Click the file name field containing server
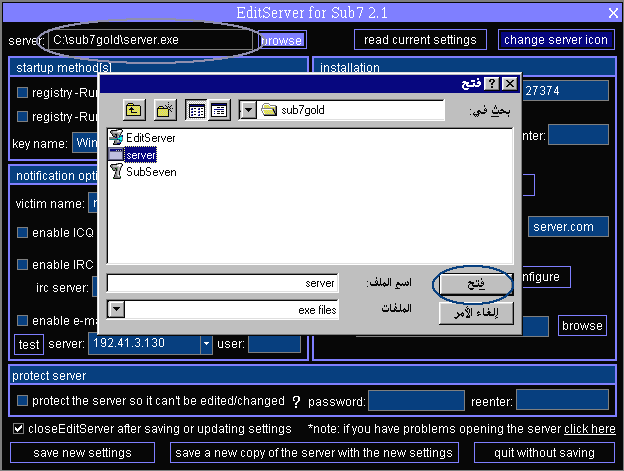The height and width of the screenshot is (471, 624). pyautogui.click(x=223, y=283)
